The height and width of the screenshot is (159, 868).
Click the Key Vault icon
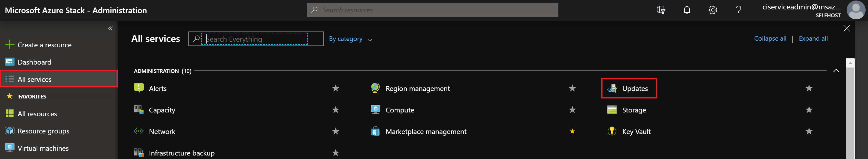612,131
